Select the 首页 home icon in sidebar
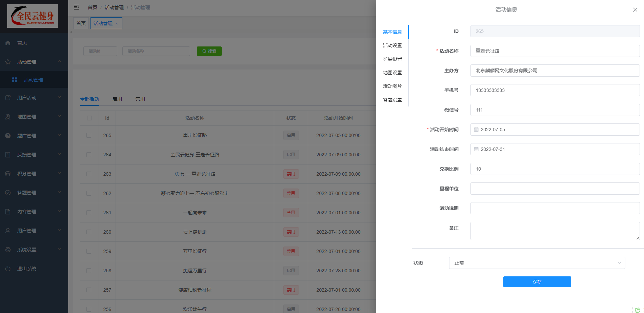The width and height of the screenshot is (644, 313). pos(8,42)
